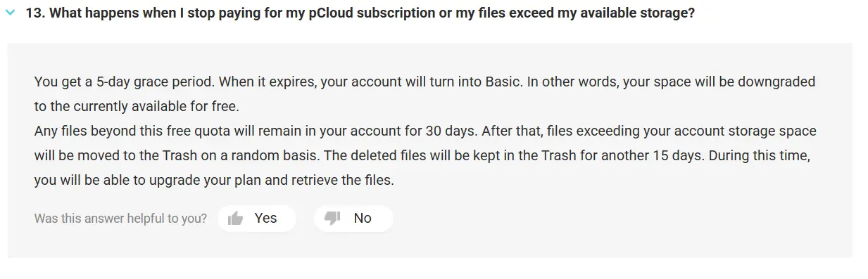The image size is (868, 279).
Task: Mark the answer helpful with Yes
Action: [257, 218]
